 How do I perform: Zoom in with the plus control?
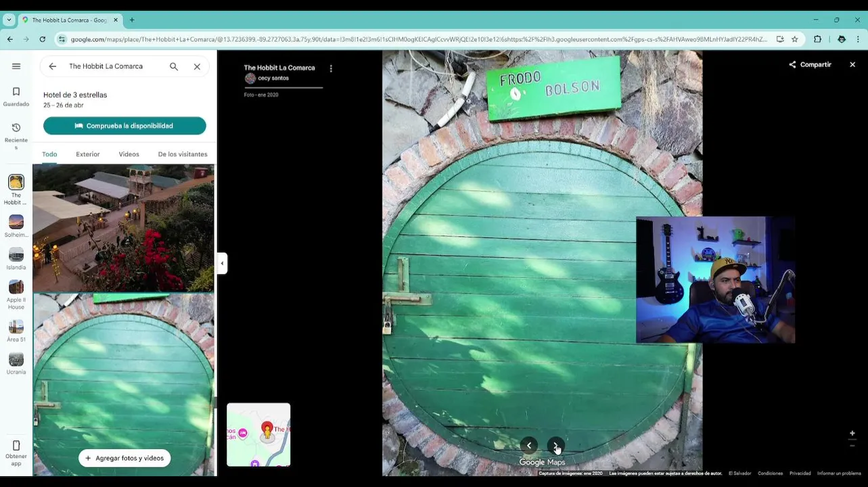click(852, 433)
